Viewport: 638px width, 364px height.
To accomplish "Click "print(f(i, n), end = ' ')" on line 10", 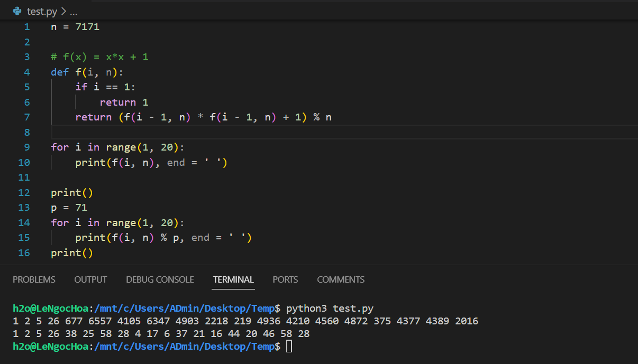I will (151, 162).
